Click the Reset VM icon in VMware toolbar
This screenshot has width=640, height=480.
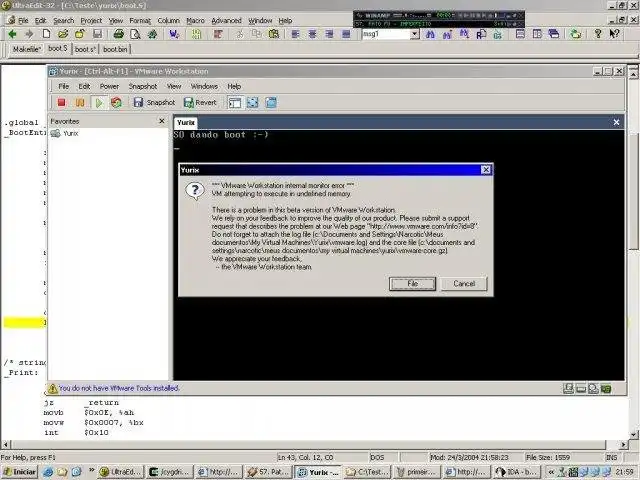pyautogui.click(x=117, y=102)
